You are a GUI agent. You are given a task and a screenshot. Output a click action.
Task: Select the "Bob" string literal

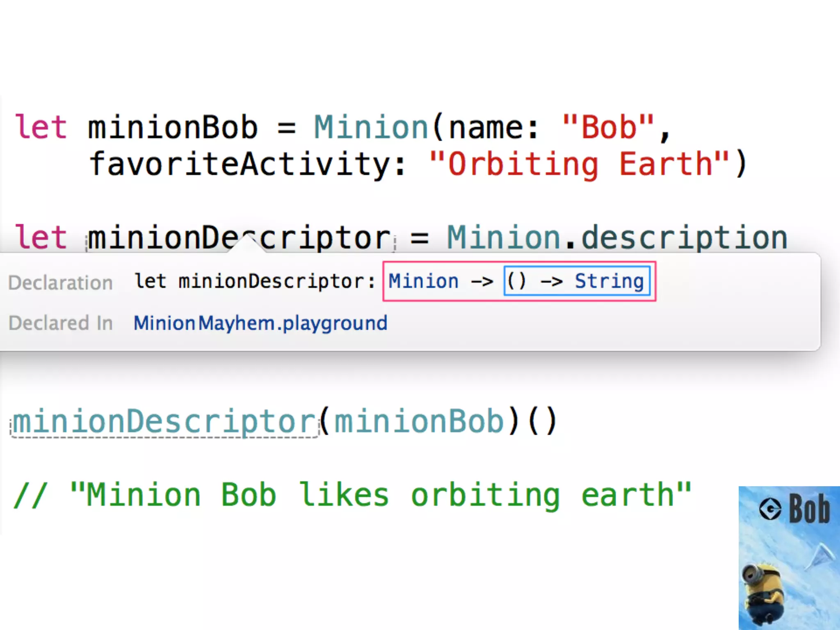pos(608,127)
